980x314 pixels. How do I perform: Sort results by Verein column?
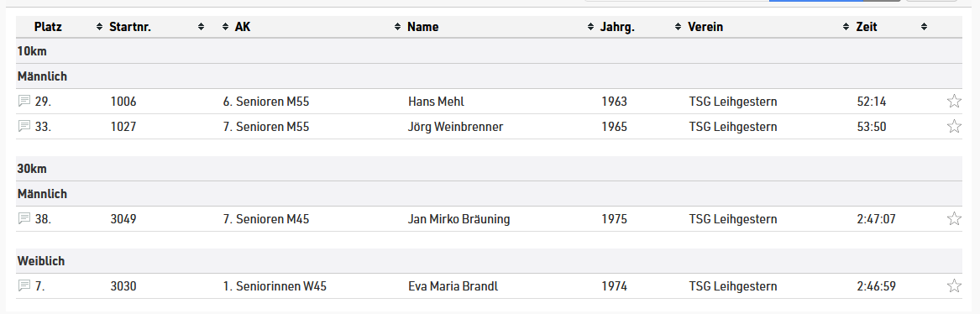pyautogui.click(x=705, y=27)
